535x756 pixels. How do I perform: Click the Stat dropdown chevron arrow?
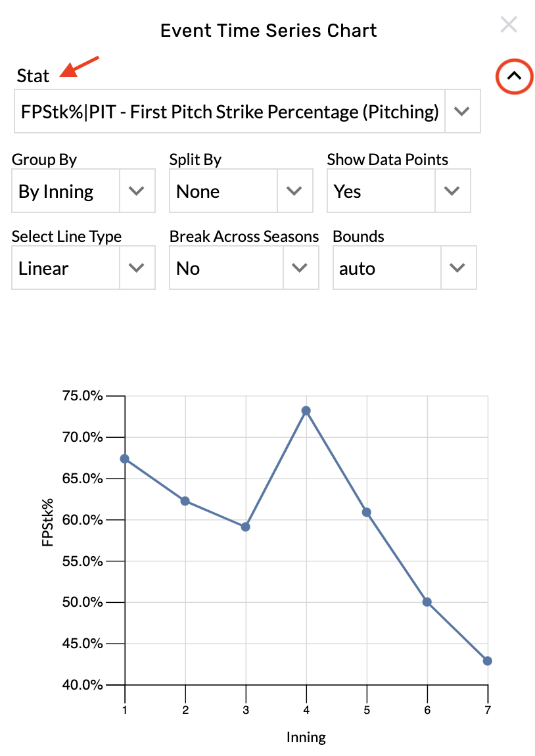463,111
